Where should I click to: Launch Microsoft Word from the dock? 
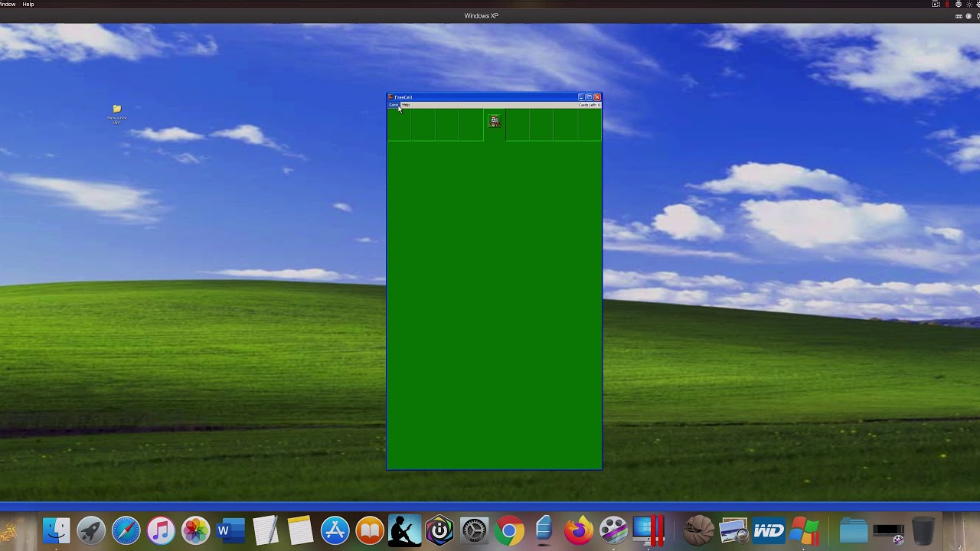(230, 530)
